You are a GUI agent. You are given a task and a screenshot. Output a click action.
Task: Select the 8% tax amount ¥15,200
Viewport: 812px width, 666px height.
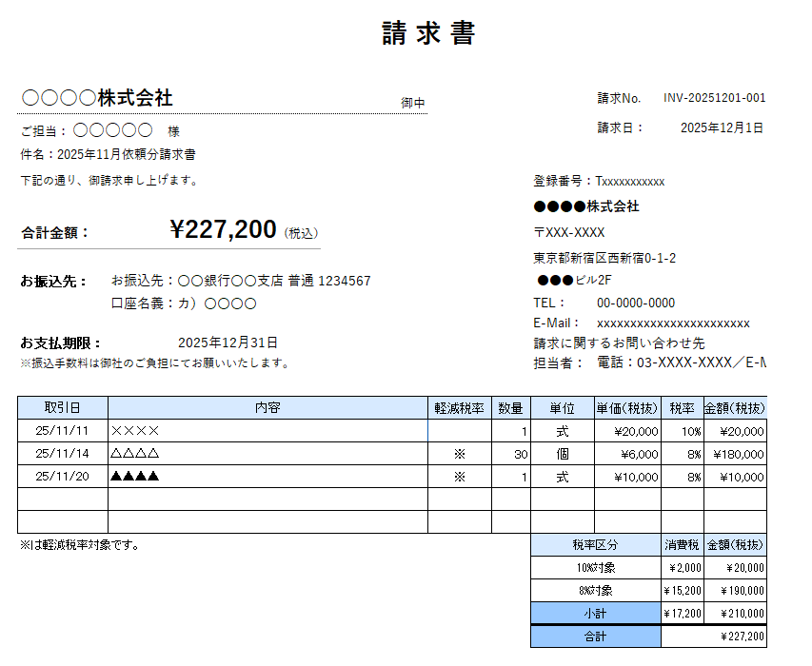(x=682, y=591)
